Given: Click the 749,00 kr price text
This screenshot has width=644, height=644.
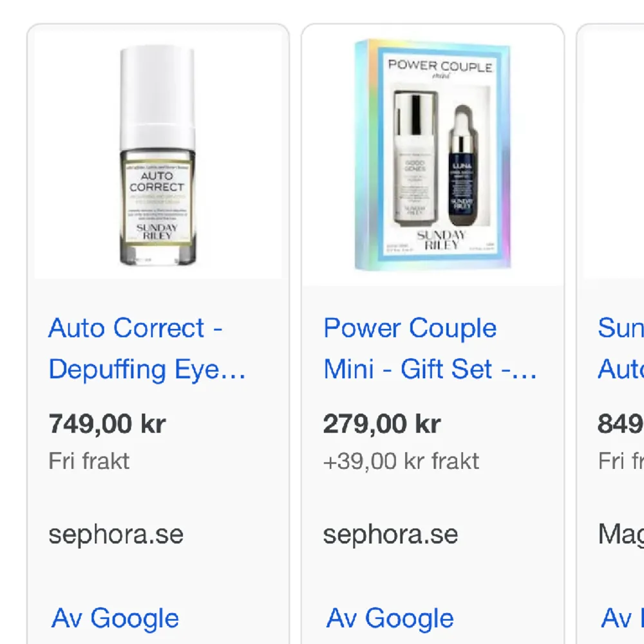Looking at the screenshot, I should point(107,424).
